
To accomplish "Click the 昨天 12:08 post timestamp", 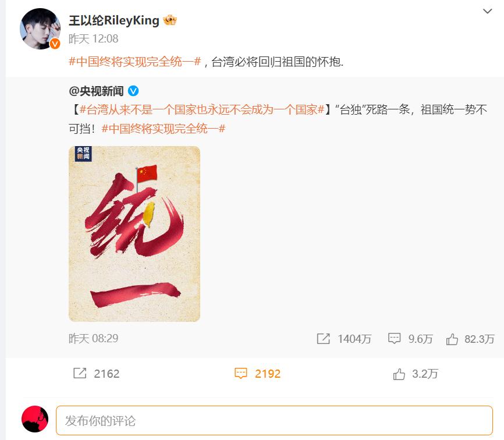I will [x=94, y=39].
